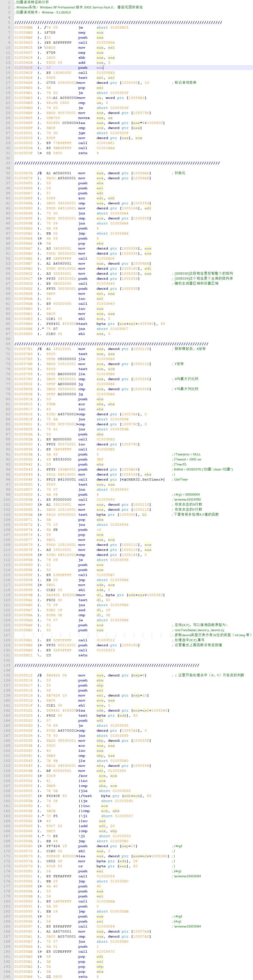The image size is (253, 980).
Task: Click operand '[eax*4+10056CC]' on the lea line
Action: point(148,123)
